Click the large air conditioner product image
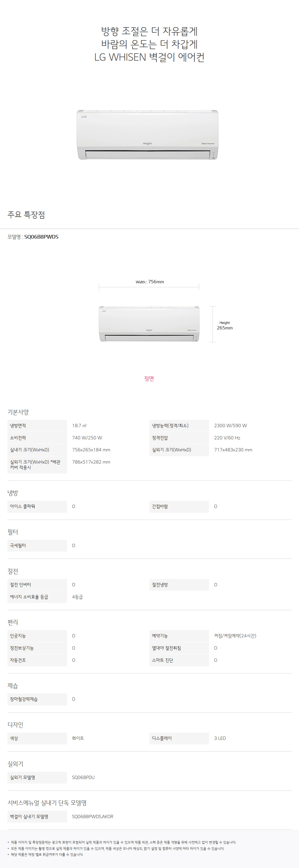The image size is (299, 868). 148,134
